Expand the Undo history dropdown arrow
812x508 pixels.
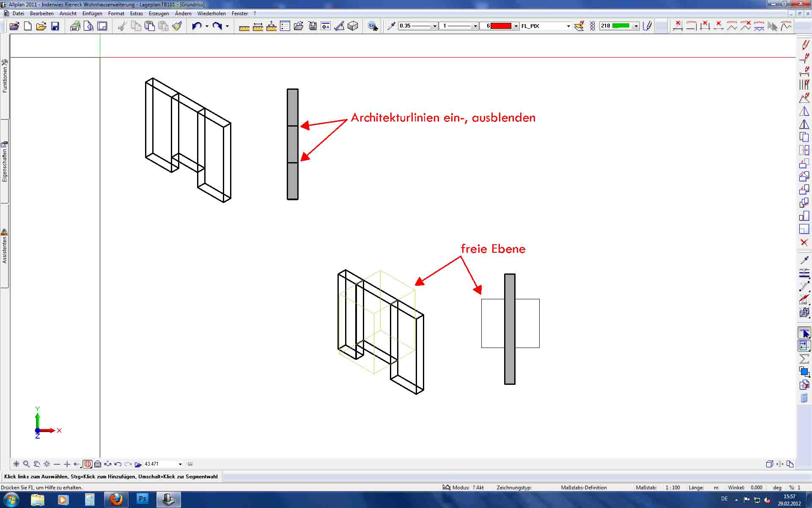[207, 26]
